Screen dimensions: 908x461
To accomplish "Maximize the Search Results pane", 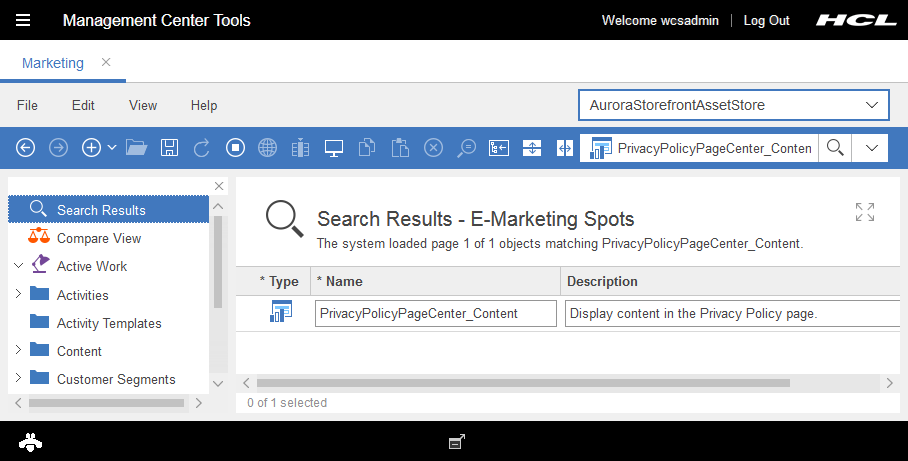I will point(865,212).
